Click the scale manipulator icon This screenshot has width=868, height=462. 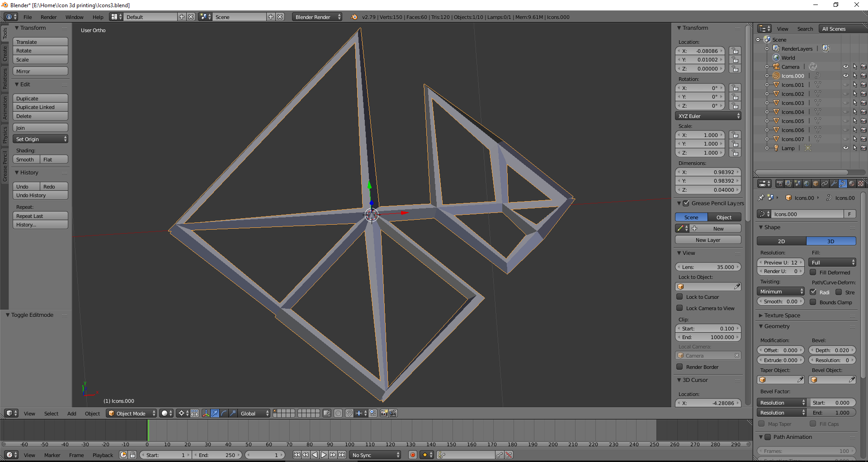(233, 413)
